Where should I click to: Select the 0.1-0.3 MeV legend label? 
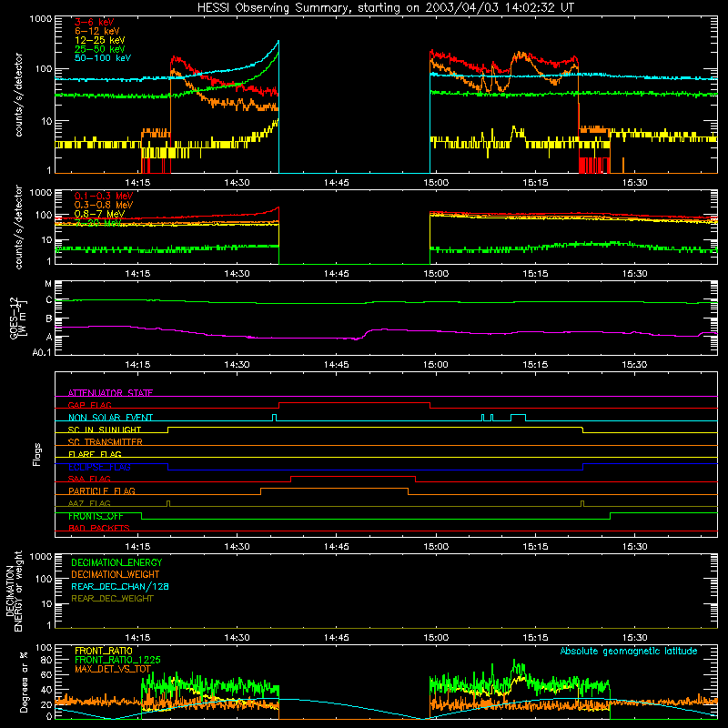point(104,196)
